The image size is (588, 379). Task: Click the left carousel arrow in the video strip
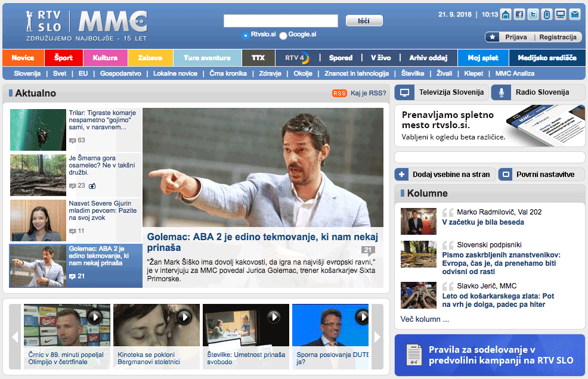pyautogui.click(x=15, y=337)
